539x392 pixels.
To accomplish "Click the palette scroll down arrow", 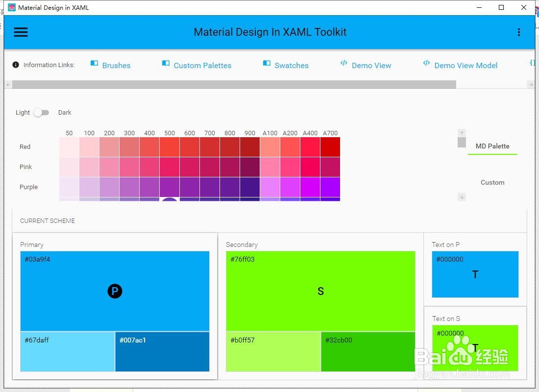I will [x=462, y=197].
